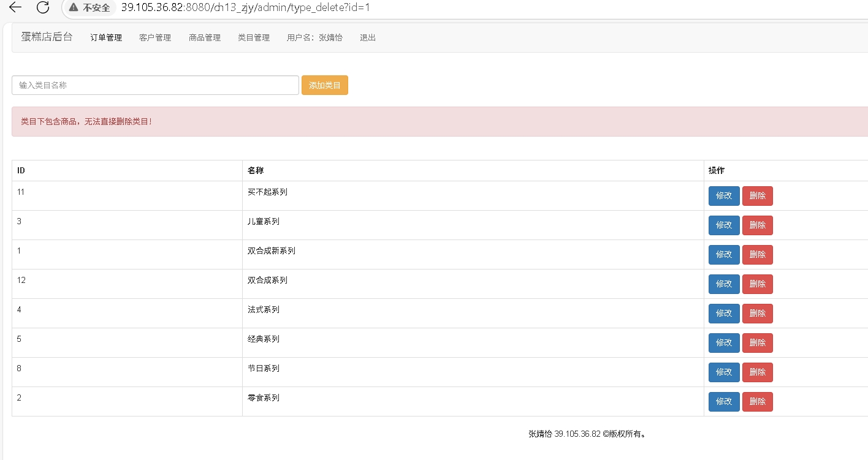
Task: Open the 订单管理 menu
Action: coord(106,37)
